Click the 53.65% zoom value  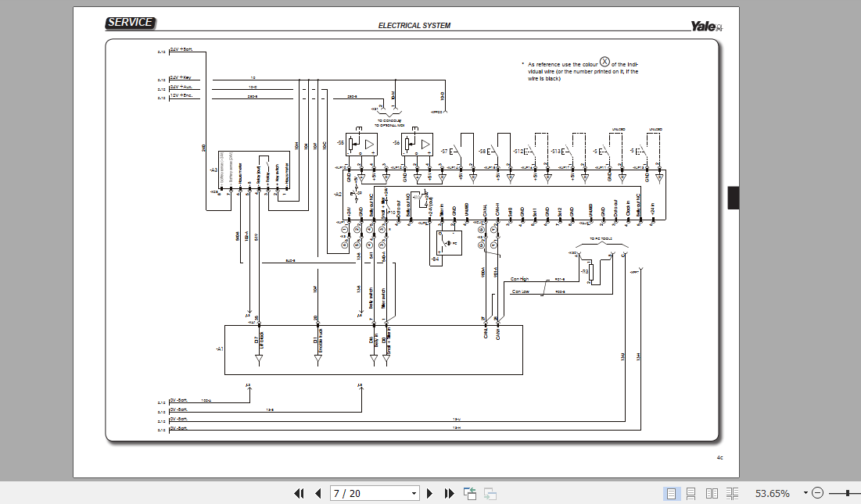(x=773, y=494)
